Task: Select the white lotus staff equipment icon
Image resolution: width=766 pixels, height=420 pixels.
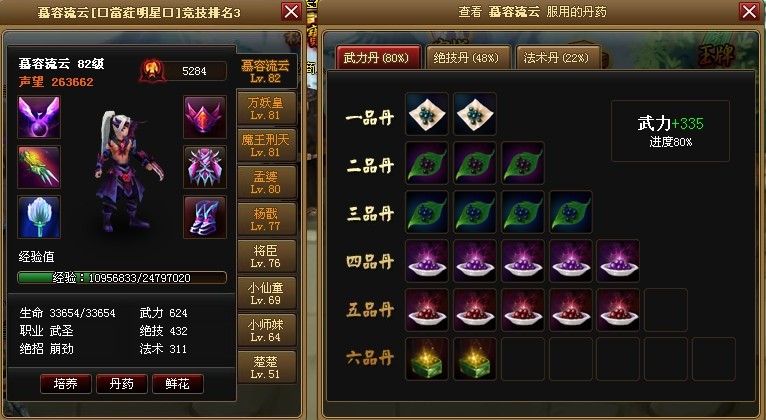Action: coord(39,217)
